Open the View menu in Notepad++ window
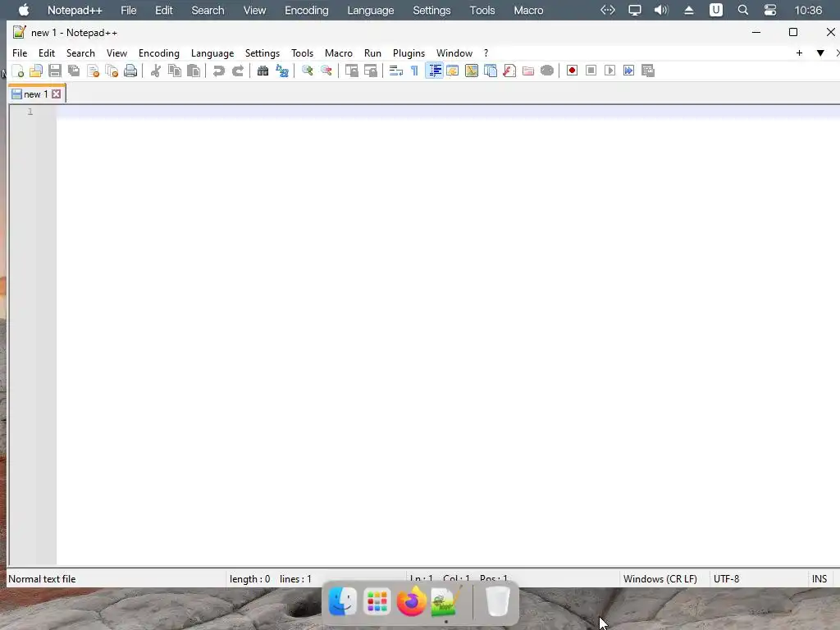Screen dimensions: 840x630 coord(116,53)
